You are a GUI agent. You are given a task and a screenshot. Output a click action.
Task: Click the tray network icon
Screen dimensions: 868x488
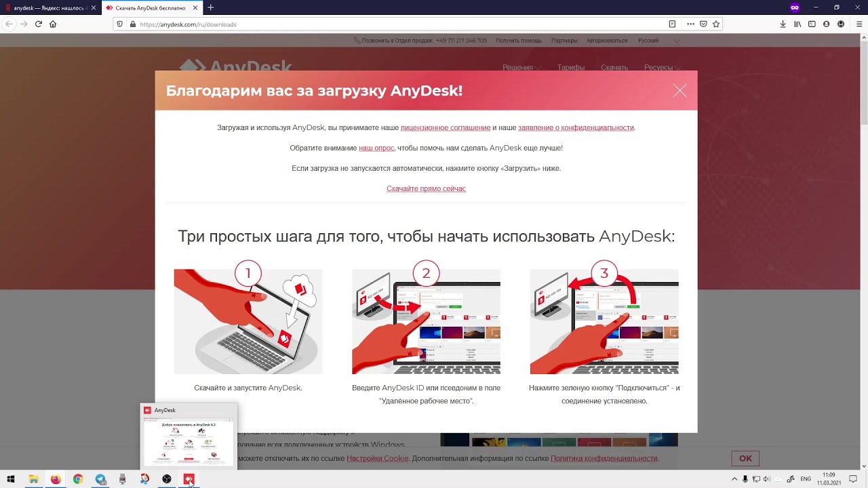756,479
